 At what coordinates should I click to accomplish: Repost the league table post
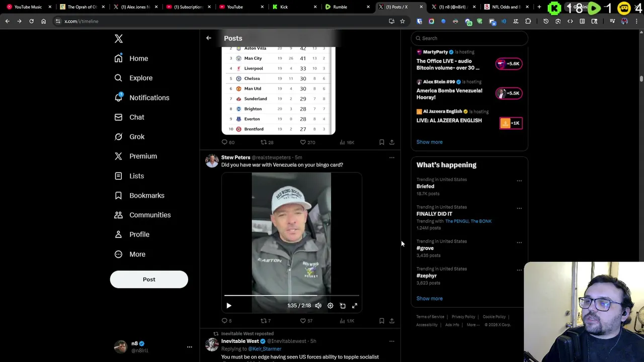pyautogui.click(x=267, y=142)
